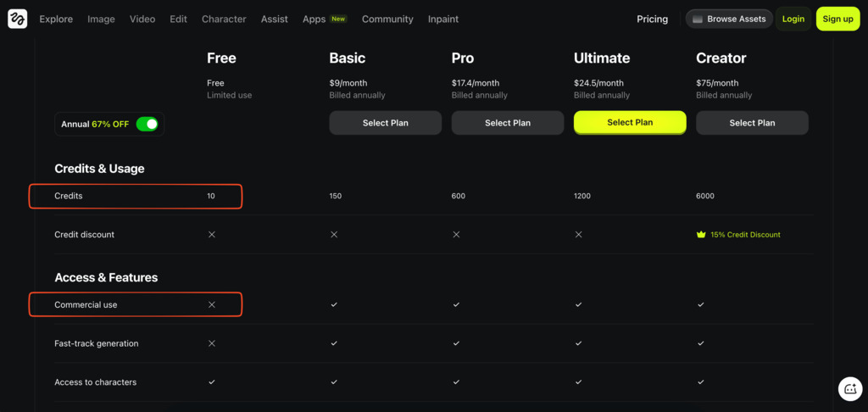The image size is (868, 412).
Task: Click the X icon for Ultimate Credit discount
Action: [579, 235]
